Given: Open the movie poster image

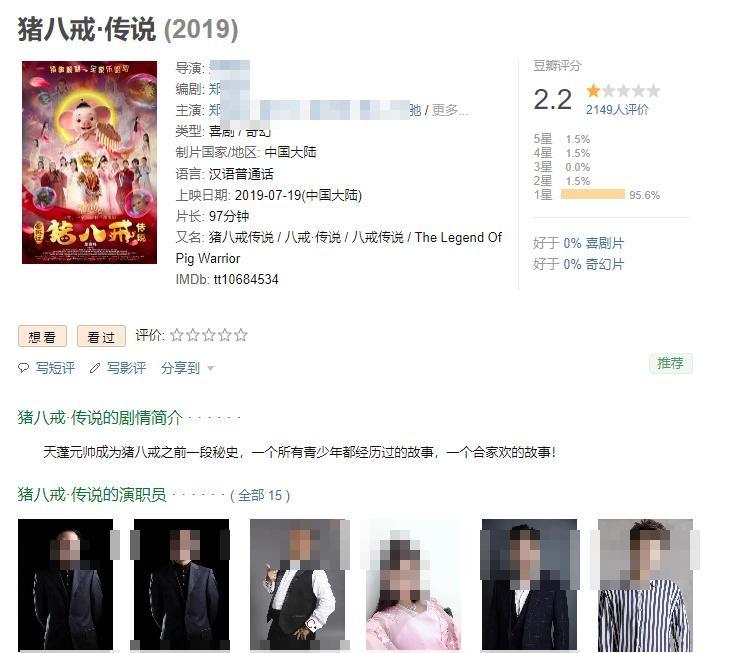Looking at the screenshot, I should pyautogui.click(x=89, y=162).
